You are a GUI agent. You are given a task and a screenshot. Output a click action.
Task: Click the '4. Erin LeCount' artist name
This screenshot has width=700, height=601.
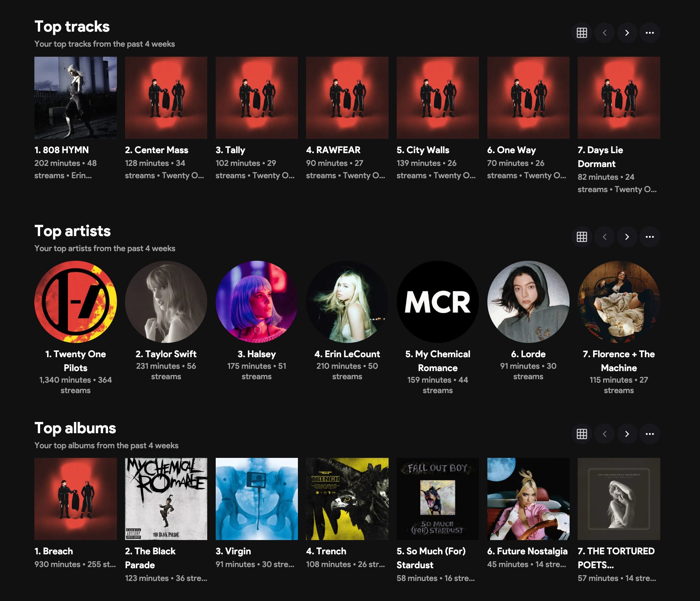click(347, 354)
